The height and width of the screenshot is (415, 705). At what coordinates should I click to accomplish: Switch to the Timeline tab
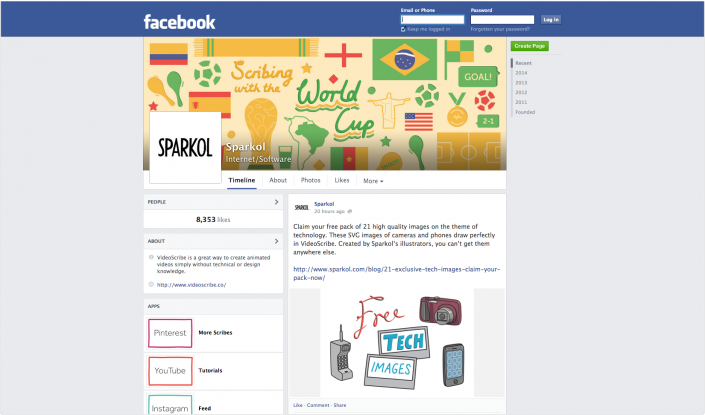pos(241,180)
